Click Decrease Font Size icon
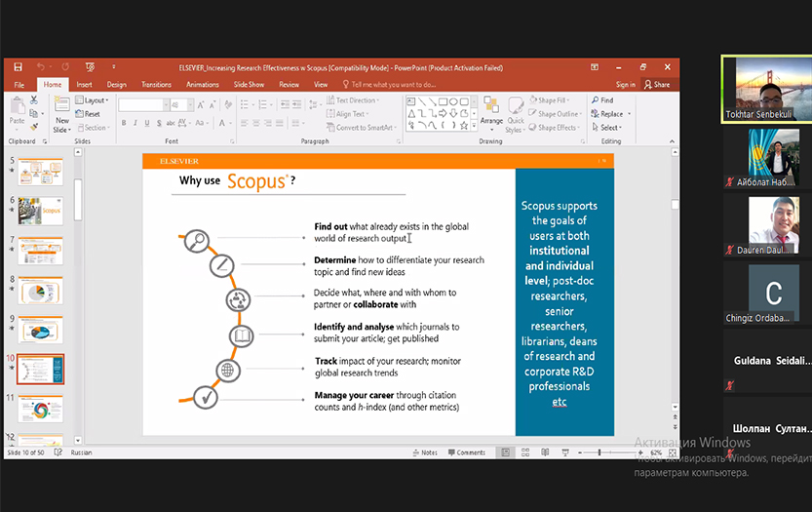Viewport: 812px width, 512px height. click(213, 105)
